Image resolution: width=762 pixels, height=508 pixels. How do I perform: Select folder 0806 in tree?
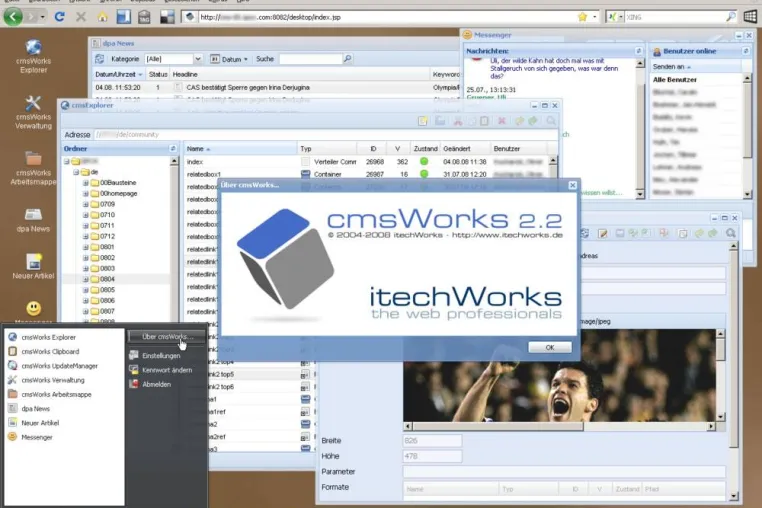(x=107, y=300)
